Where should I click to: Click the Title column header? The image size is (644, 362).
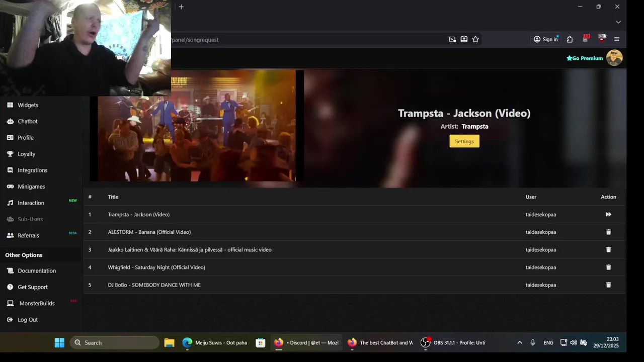pos(113,197)
